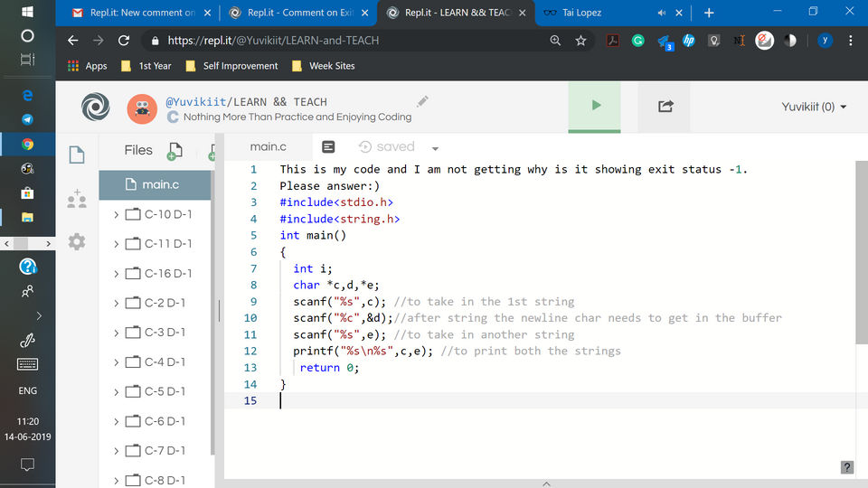Click the Repl.it logo home icon

click(x=95, y=107)
